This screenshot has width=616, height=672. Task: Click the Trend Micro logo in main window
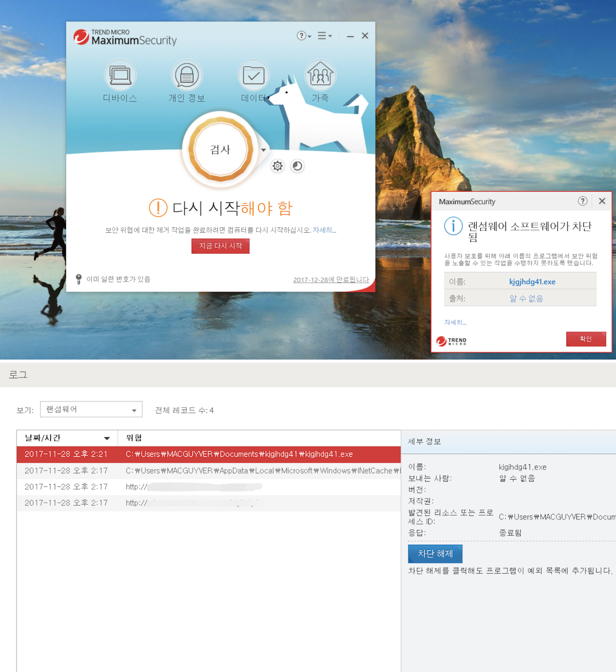(125, 37)
